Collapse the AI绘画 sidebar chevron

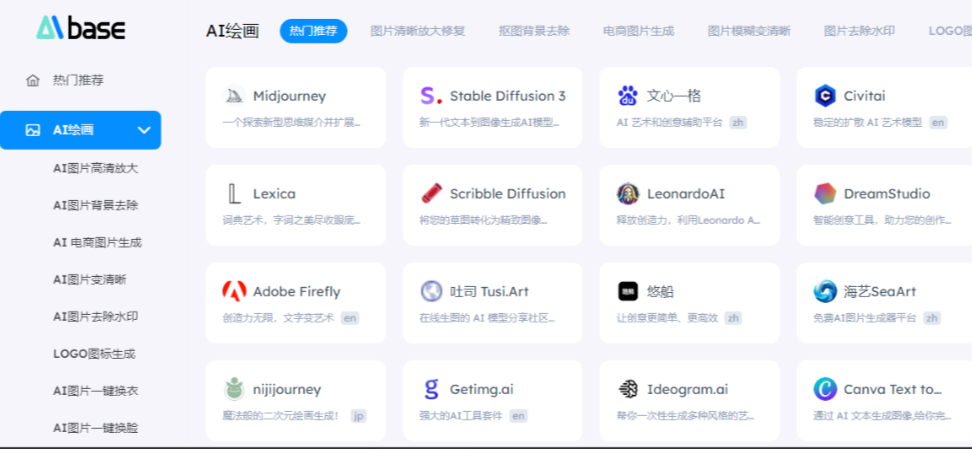pyautogui.click(x=144, y=130)
